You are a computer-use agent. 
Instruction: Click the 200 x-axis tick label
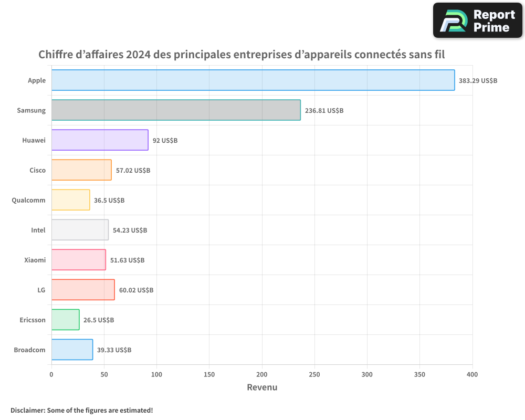click(262, 374)
